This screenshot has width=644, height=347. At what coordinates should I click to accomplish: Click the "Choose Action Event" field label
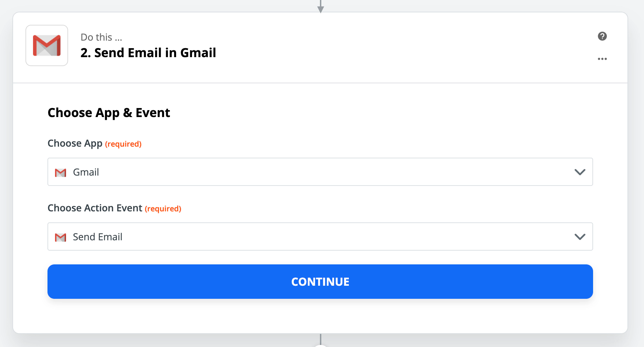coord(95,208)
